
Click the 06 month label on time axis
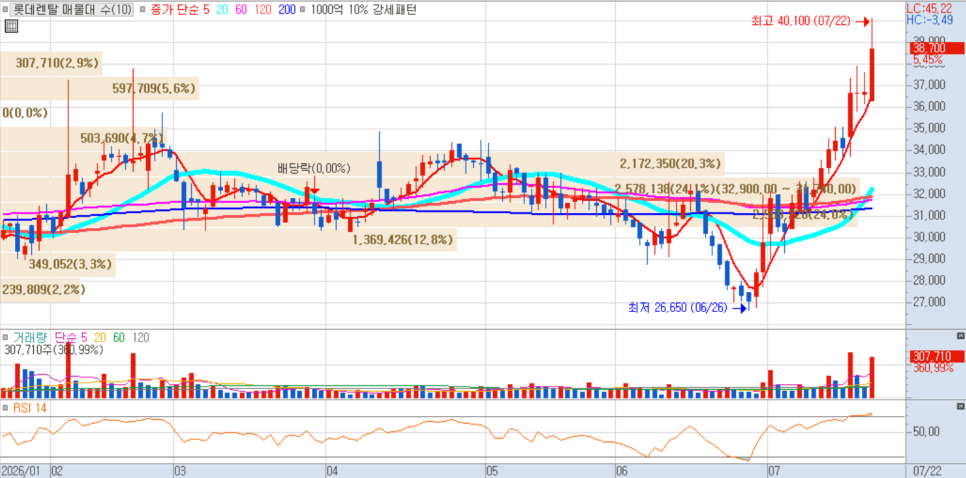pos(622,471)
